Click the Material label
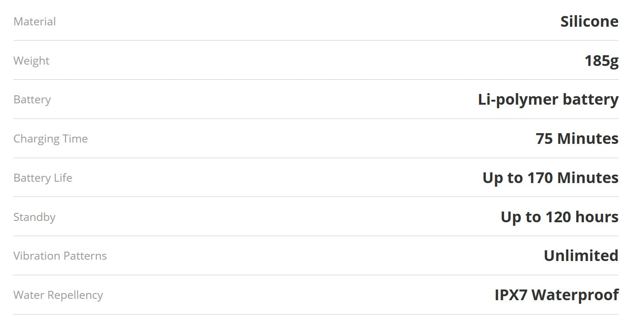Viewport: 644px width, 318px height. (x=35, y=21)
